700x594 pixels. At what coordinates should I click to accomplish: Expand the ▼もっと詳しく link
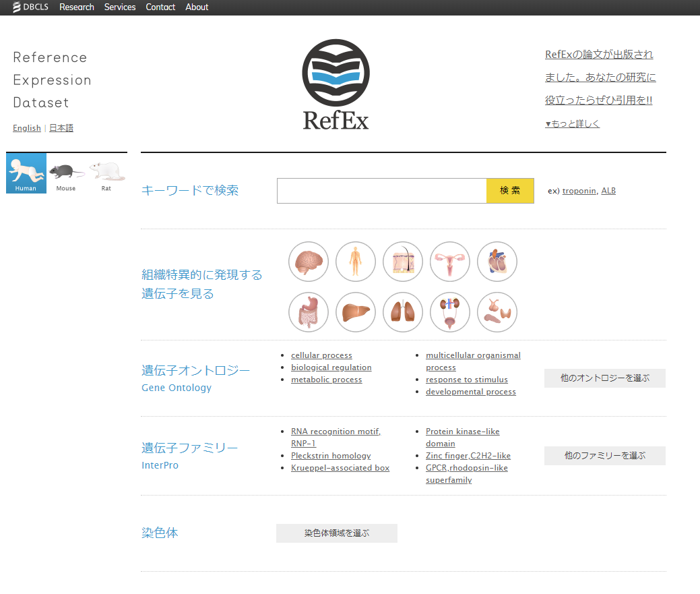(x=572, y=124)
